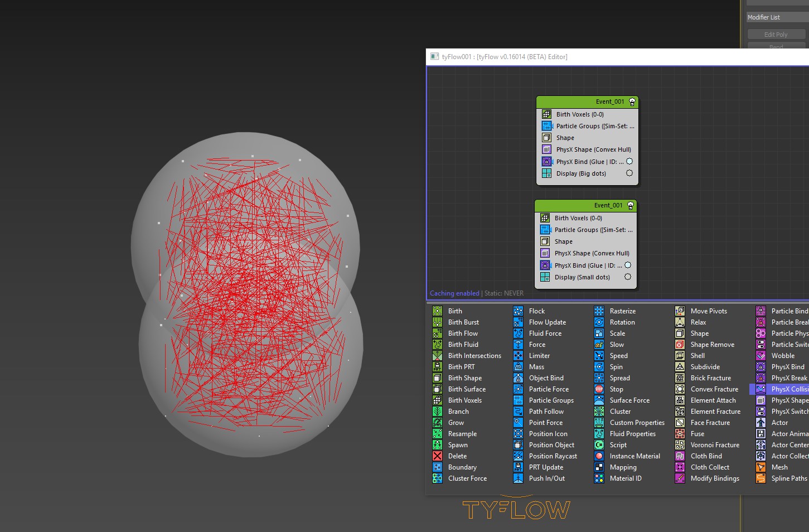Click the Push In/Out operator icon

coord(519,478)
